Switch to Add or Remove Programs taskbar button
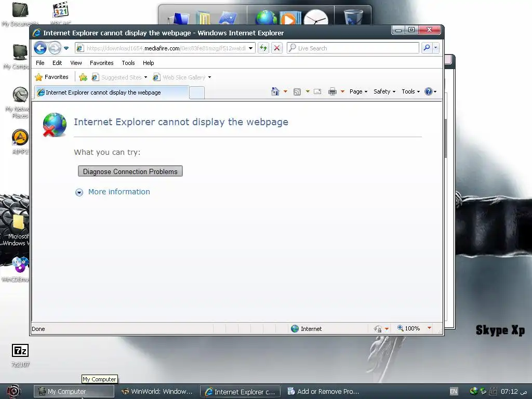532x399 pixels. click(x=323, y=392)
